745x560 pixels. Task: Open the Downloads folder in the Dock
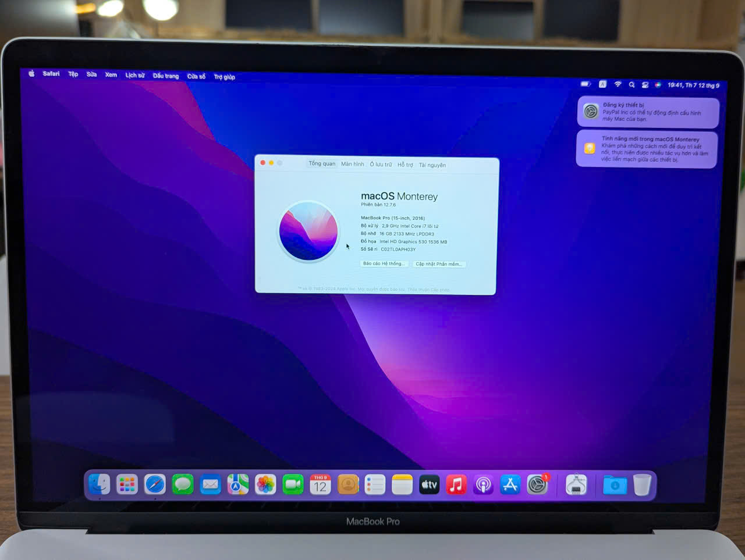[x=615, y=484]
